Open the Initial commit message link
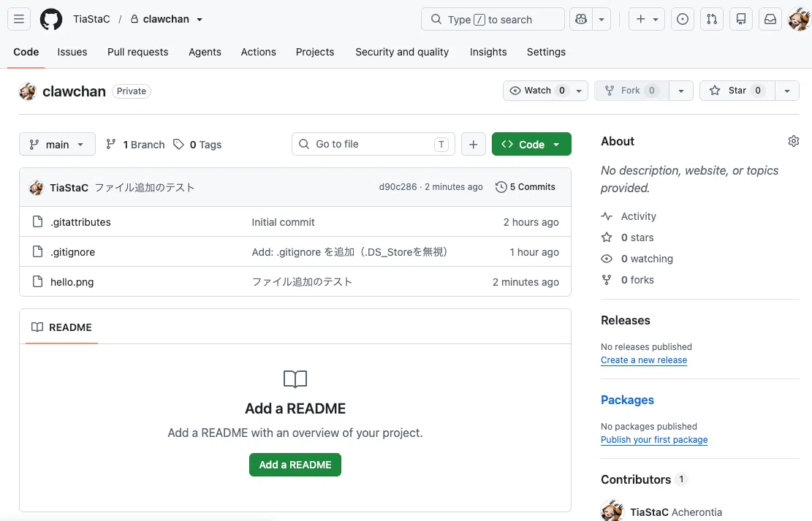Viewport: 812px width, 521px height. (283, 222)
